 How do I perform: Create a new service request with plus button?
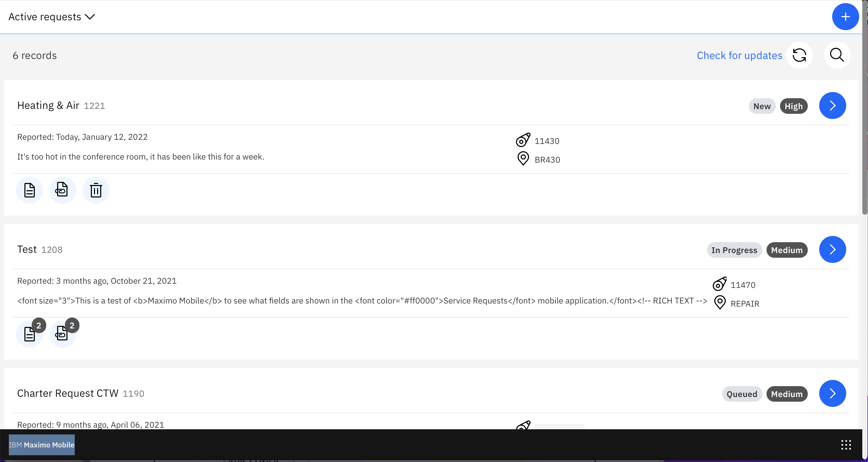coord(845,17)
